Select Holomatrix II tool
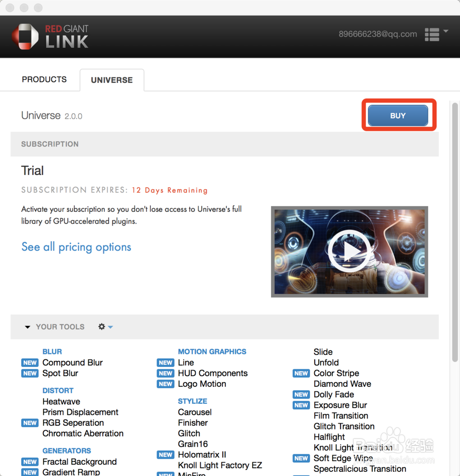Image resolution: width=460 pixels, height=476 pixels. pos(202,454)
